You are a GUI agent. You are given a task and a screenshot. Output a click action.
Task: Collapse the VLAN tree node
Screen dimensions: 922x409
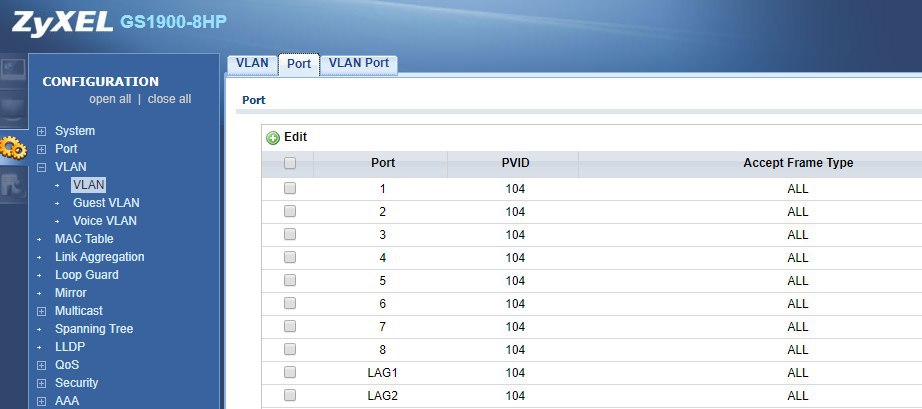click(x=41, y=167)
